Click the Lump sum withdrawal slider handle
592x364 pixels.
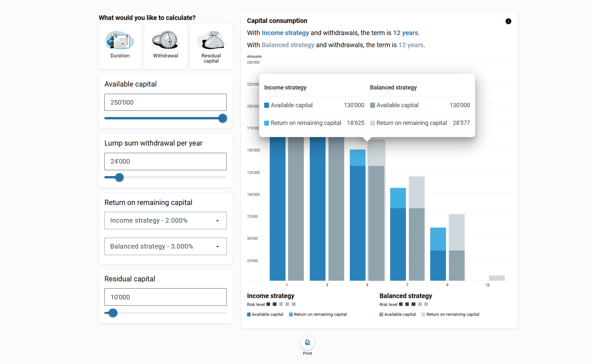(x=119, y=177)
